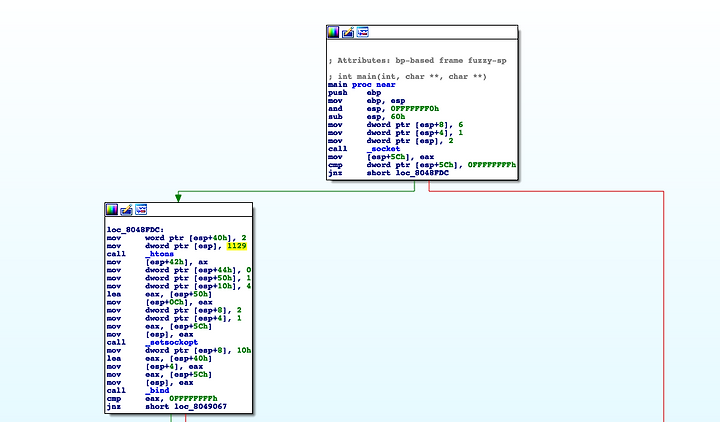Click the edit pencil icon in main node
This screenshot has height=422, width=720.
(x=348, y=32)
